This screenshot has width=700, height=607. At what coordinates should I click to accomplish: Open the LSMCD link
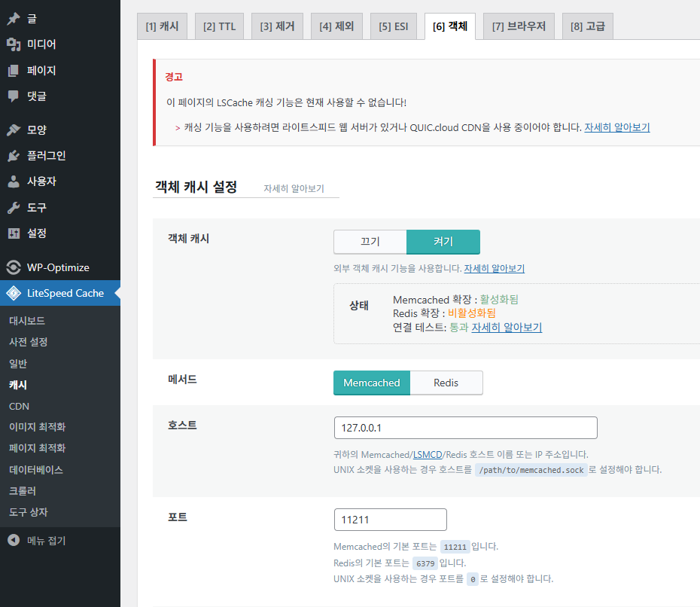[428, 455]
